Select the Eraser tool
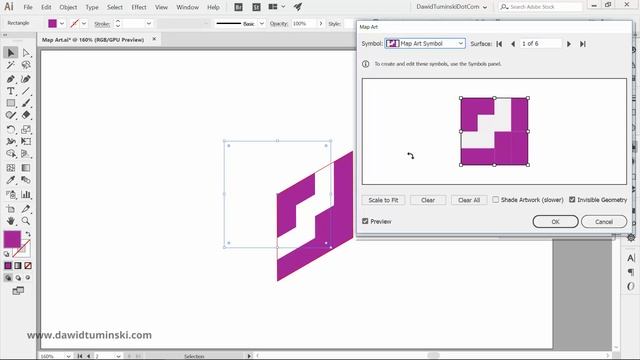640x360 pixels. (26, 115)
